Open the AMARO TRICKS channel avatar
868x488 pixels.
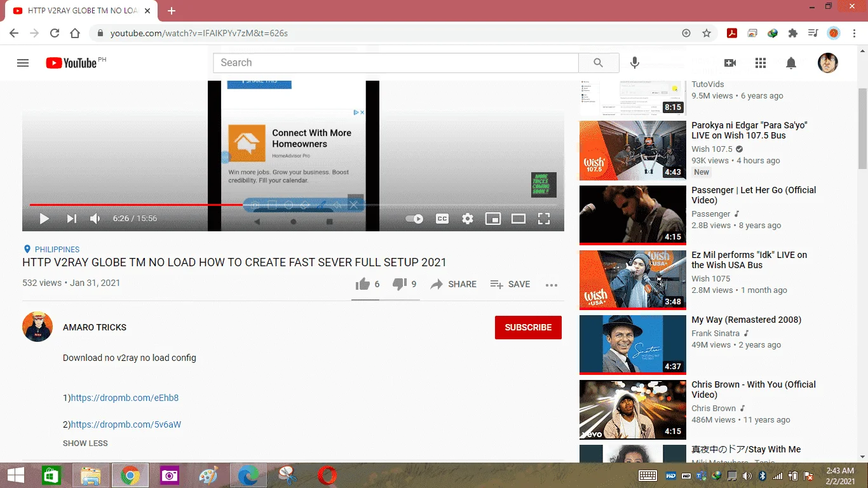click(37, 327)
